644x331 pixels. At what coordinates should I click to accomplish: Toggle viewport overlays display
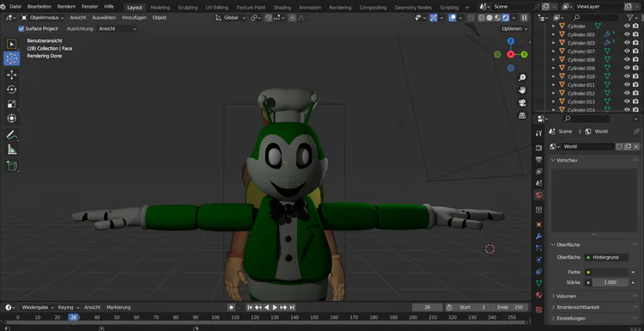[x=453, y=18]
